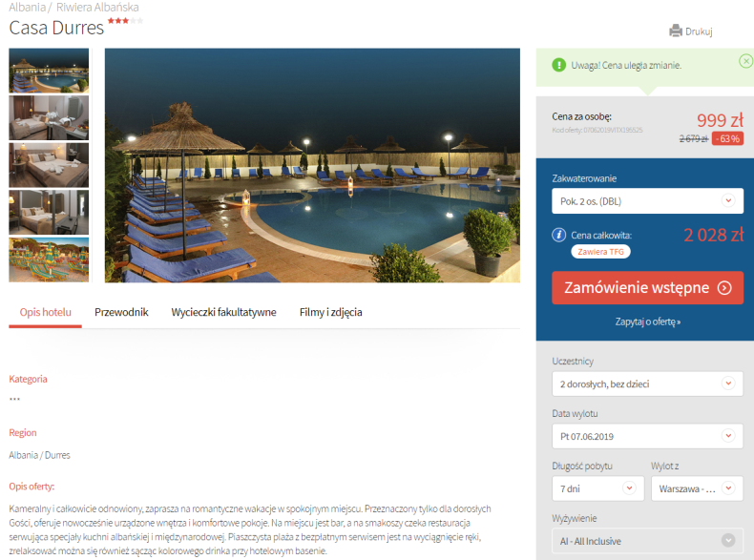Click the -63% discount badge
Screen dimensions: 754x560
point(727,138)
